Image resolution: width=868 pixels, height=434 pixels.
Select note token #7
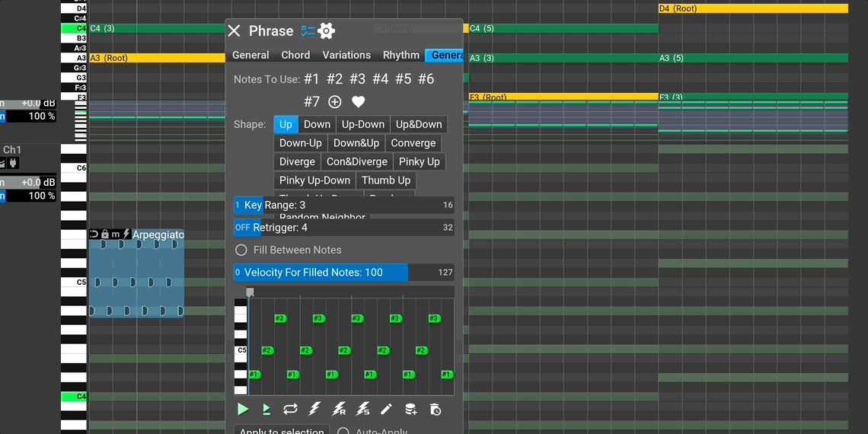[312, 102]
